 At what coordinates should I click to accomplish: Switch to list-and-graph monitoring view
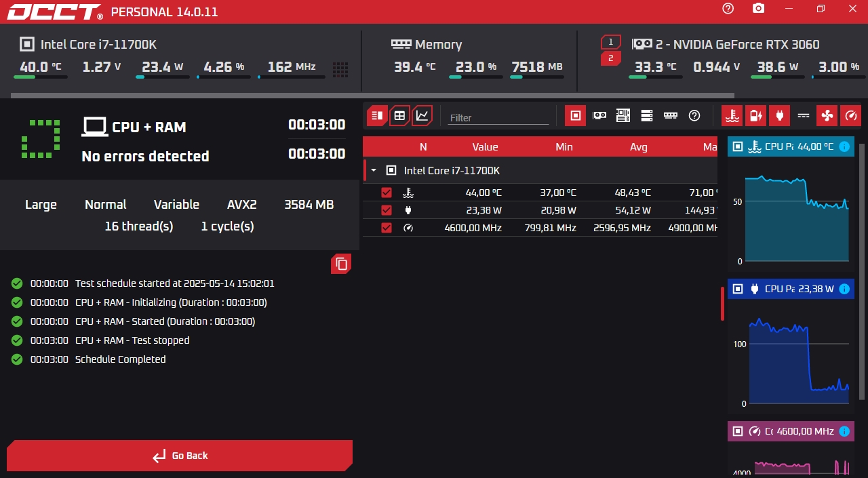point(378,116)
